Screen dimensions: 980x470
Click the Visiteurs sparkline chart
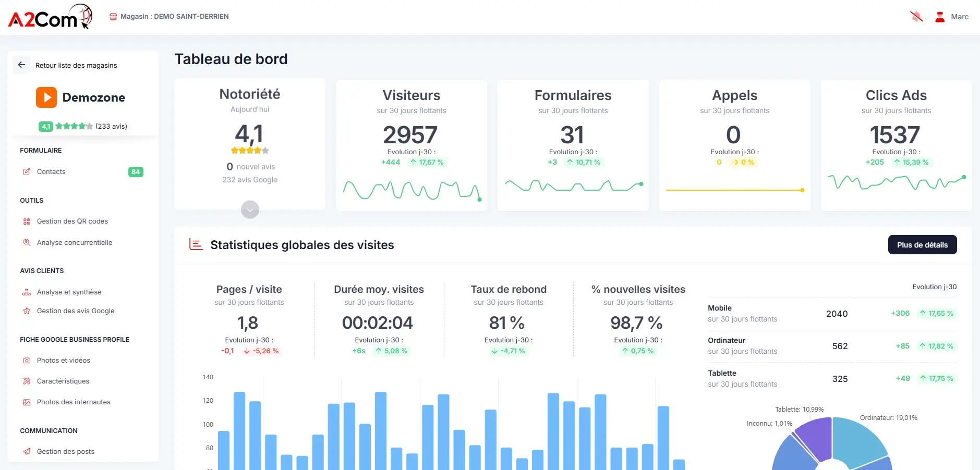412,190
